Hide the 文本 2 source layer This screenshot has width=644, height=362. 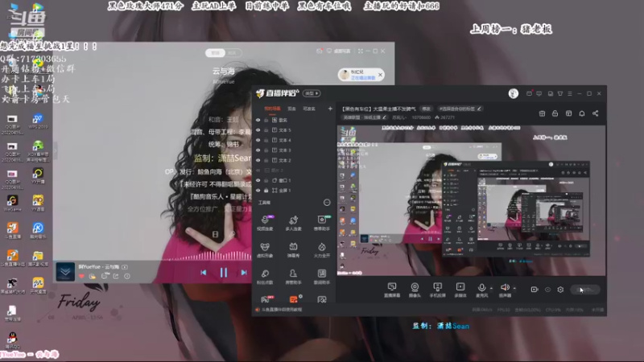click(x=258, y=160)
